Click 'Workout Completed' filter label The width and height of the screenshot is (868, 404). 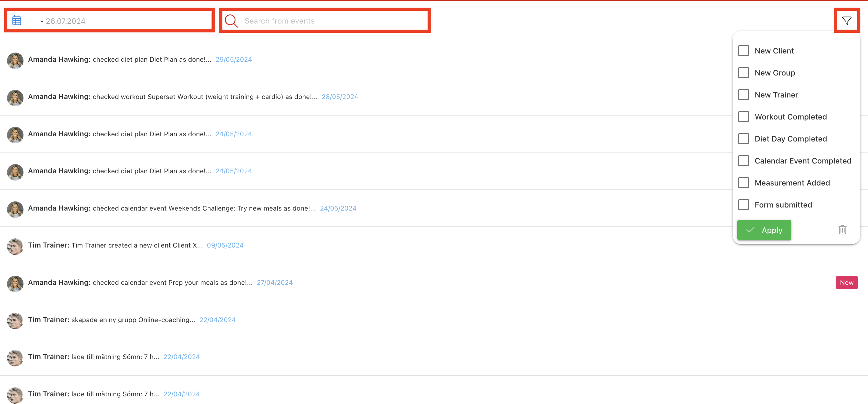[x=790, y=117]
